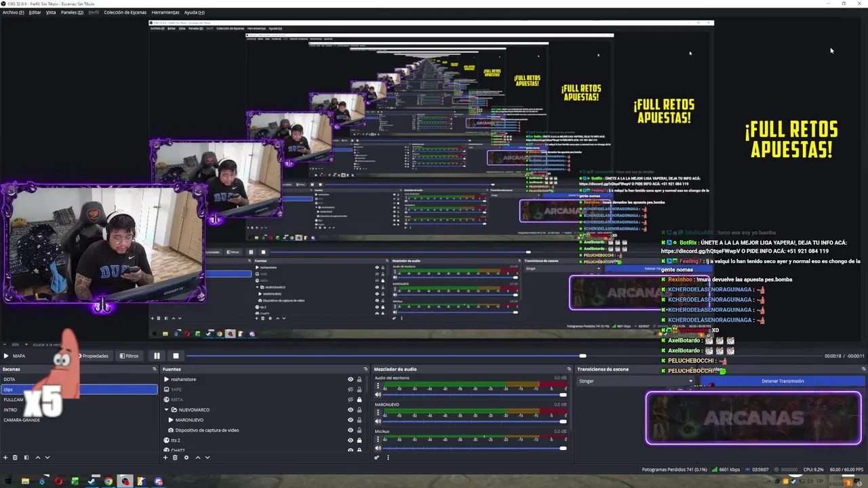The width and height of the screenshot is (868, 488).
Task: Open Filtros for selected source
Action: (x=130, y=356)
